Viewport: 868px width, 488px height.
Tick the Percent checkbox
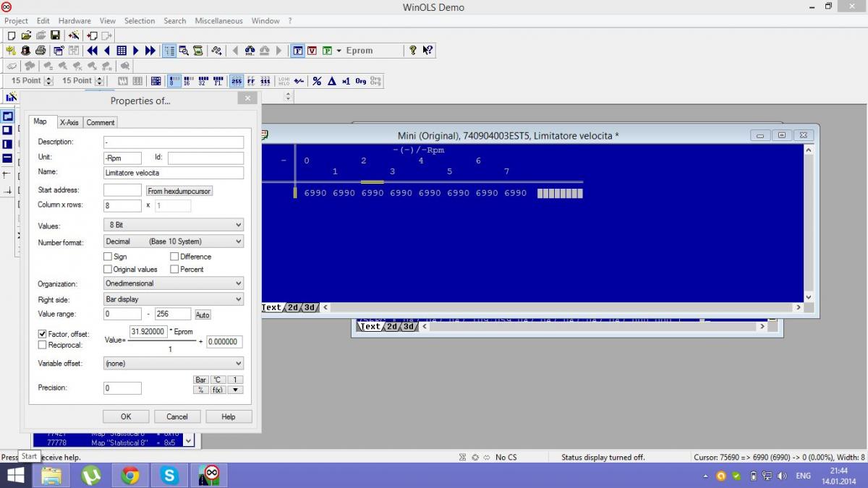[x=174, y=270]
